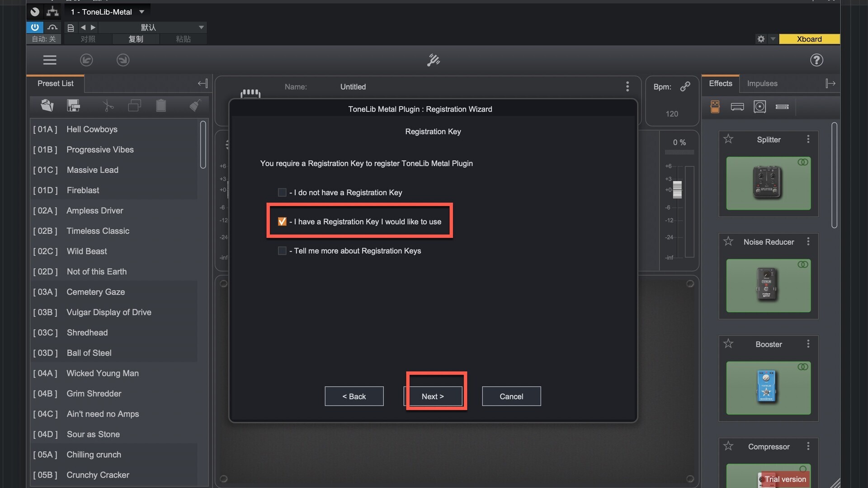Click the redo arrow icon
The width and height of the screenshot is (868, 488).
point(123,60)
